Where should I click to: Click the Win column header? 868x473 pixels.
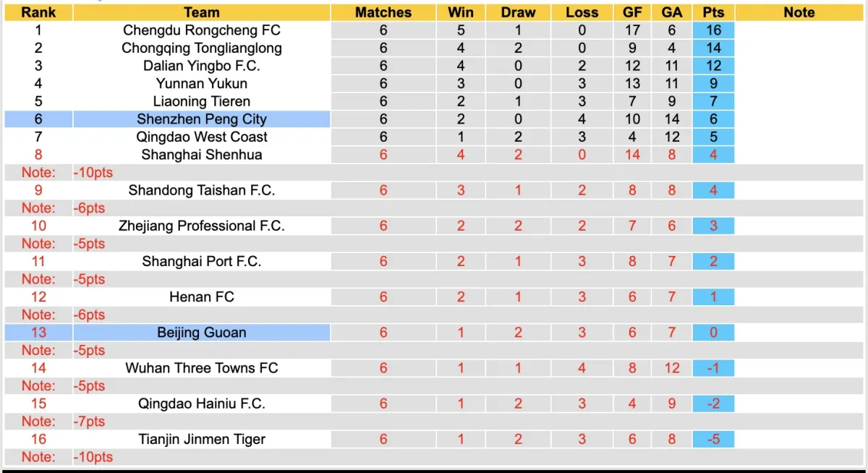pyautogui.click(x=461, y=12)
